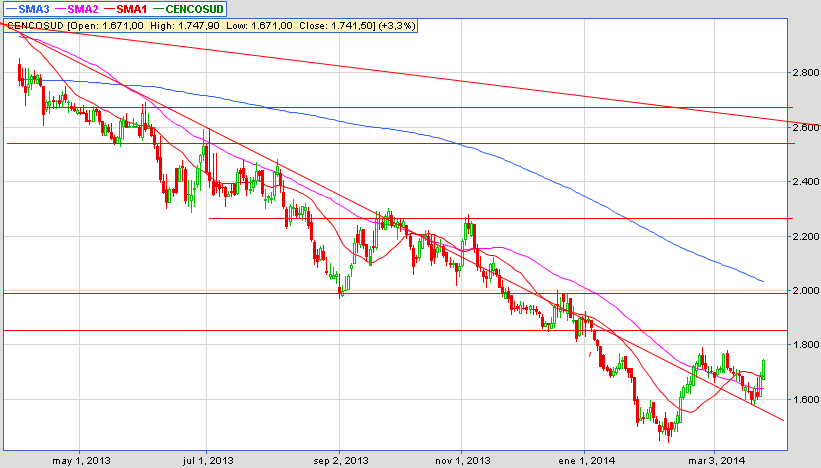This screenshot has height=468, width=821.
Task: Click the 2.000 price axis label
Action: [805, 291]
